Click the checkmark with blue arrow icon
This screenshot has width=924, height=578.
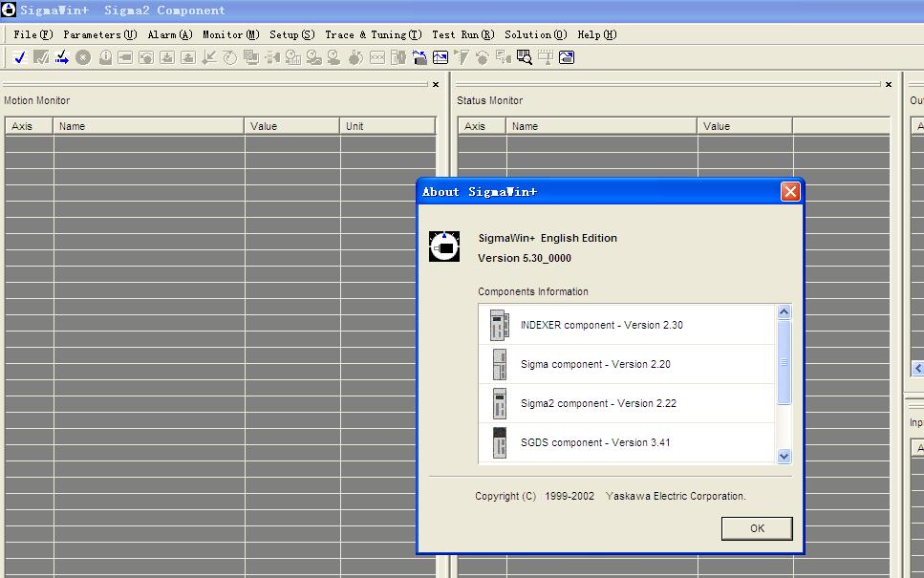62,57
